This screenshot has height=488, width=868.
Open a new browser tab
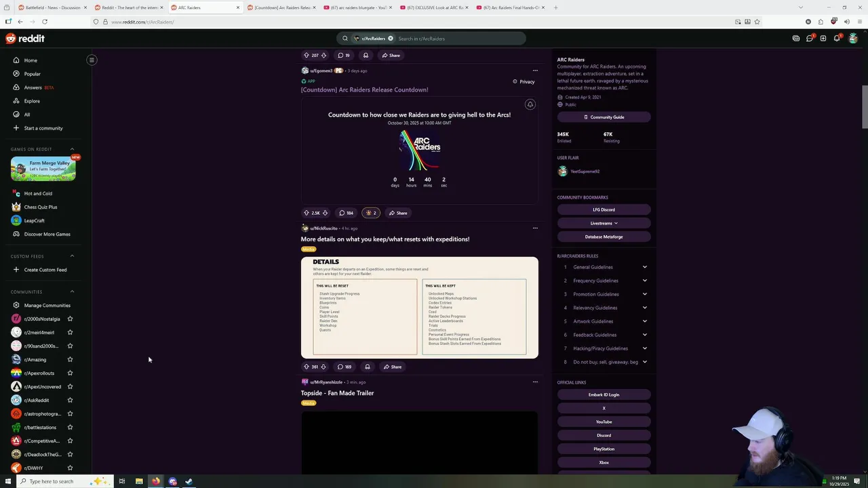coord(555,7)
